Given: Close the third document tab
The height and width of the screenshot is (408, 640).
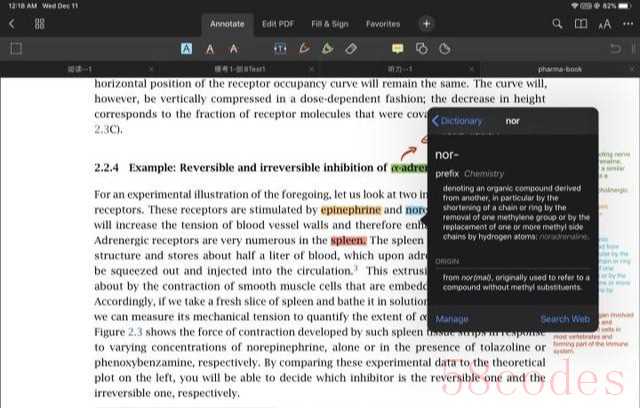Looking at the screenshot, I should pyautogui.click(x=471, y=69).
